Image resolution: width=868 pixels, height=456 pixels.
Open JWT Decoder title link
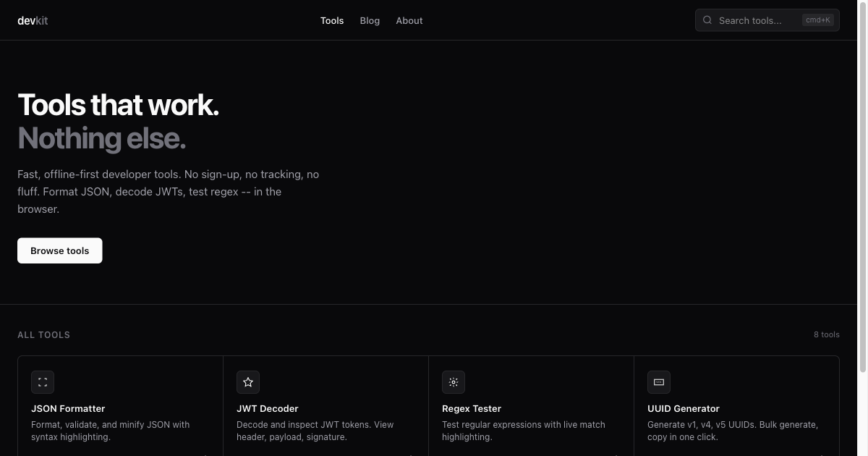pyautogui.click(x=268, y=408)
